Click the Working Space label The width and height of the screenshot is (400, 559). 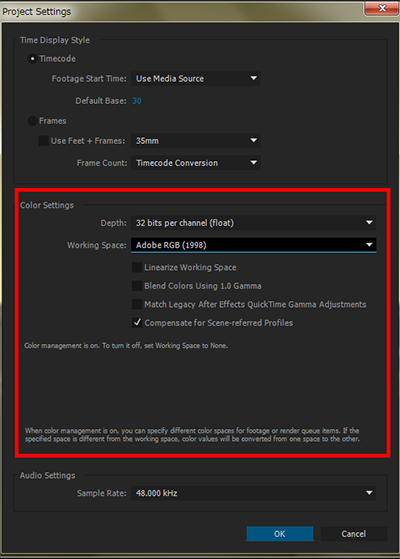pyautogui.click(x=97, y=245)
